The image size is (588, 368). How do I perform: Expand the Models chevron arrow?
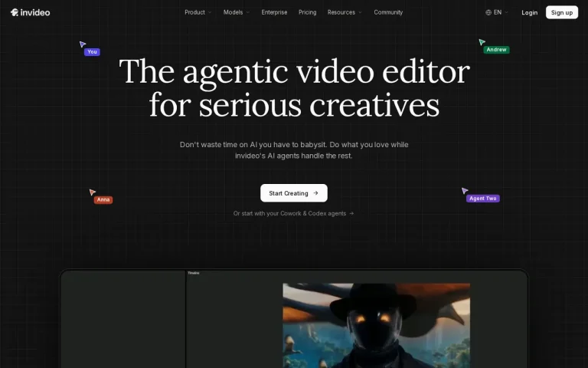point(247,12)
